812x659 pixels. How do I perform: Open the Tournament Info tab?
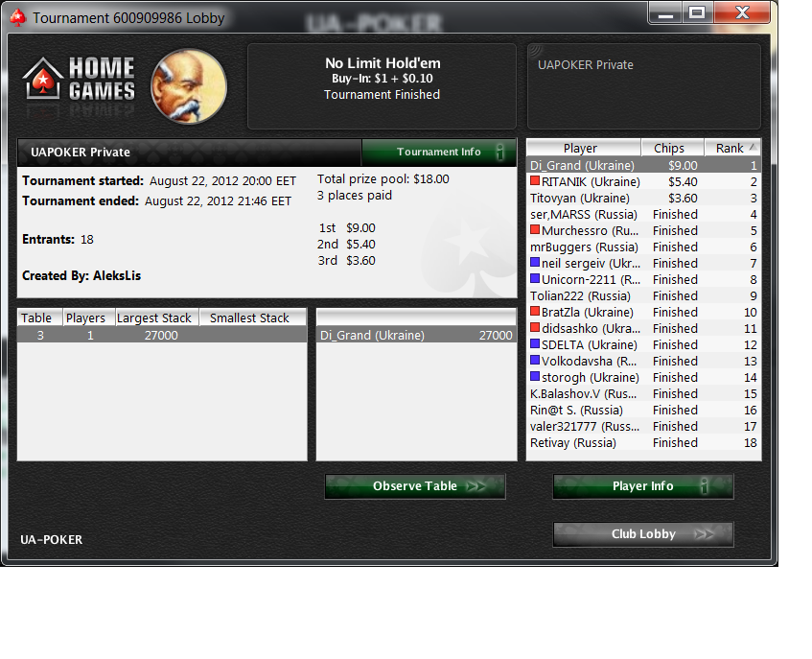(439, 152)
